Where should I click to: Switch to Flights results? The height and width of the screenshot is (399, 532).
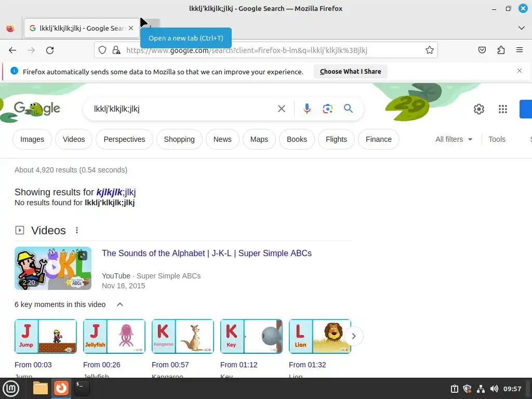click(336, 139)
